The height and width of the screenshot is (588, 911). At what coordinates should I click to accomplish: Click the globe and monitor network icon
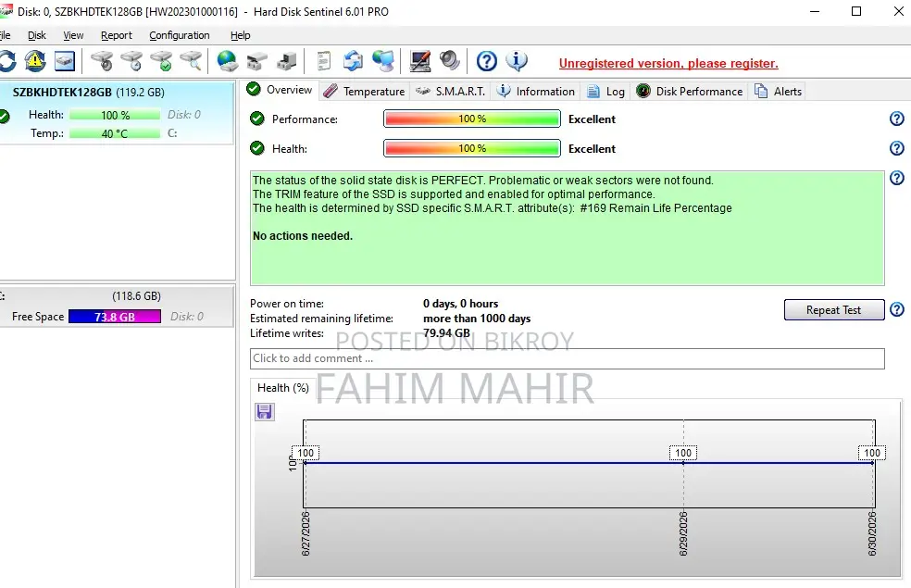tap(383, 61)
